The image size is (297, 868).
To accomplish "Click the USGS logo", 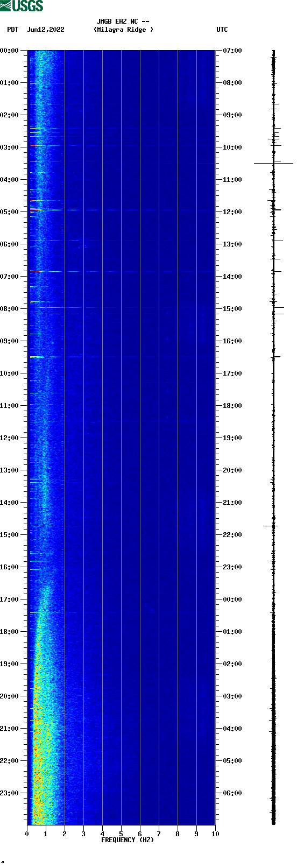I will tap(22, 6).
